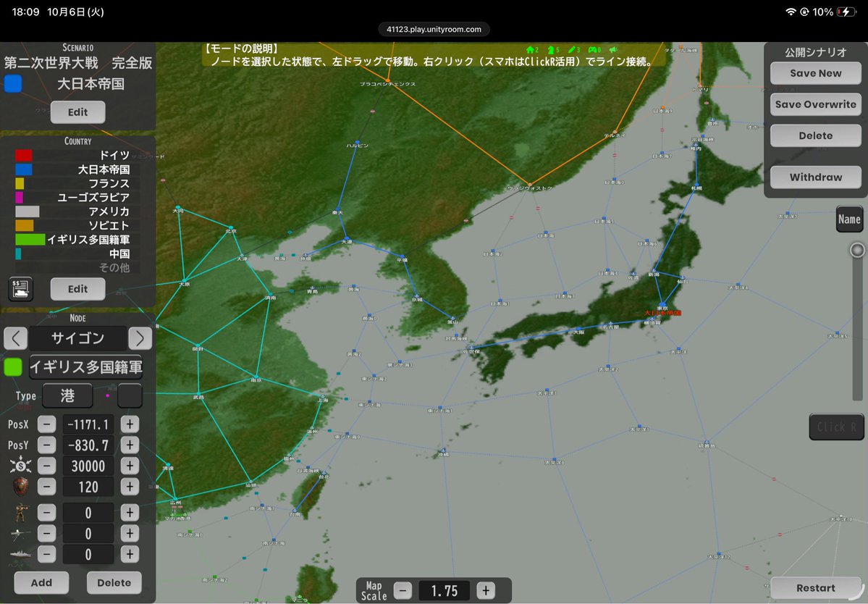
Task: Decrease the PosY value
Action: [x=46, y=445]
